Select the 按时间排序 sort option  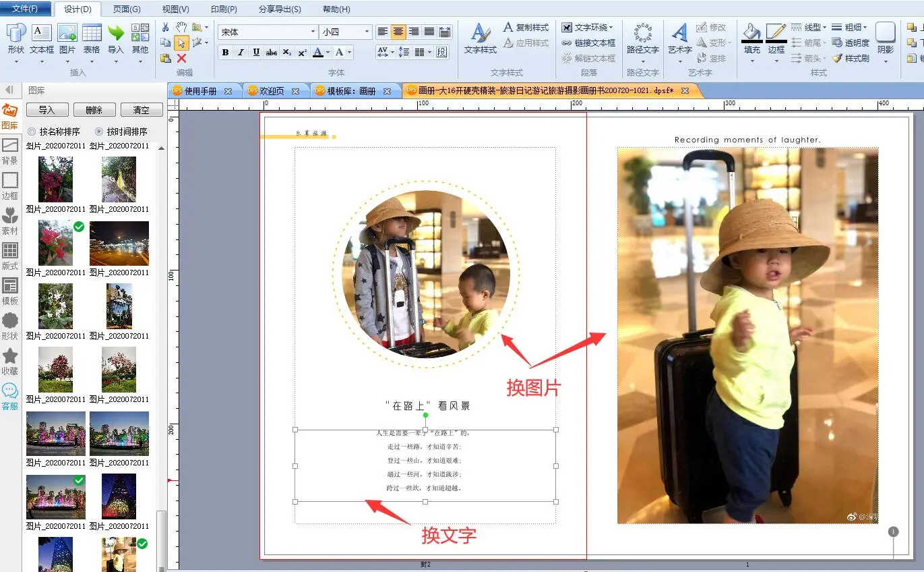pos(99,132)
